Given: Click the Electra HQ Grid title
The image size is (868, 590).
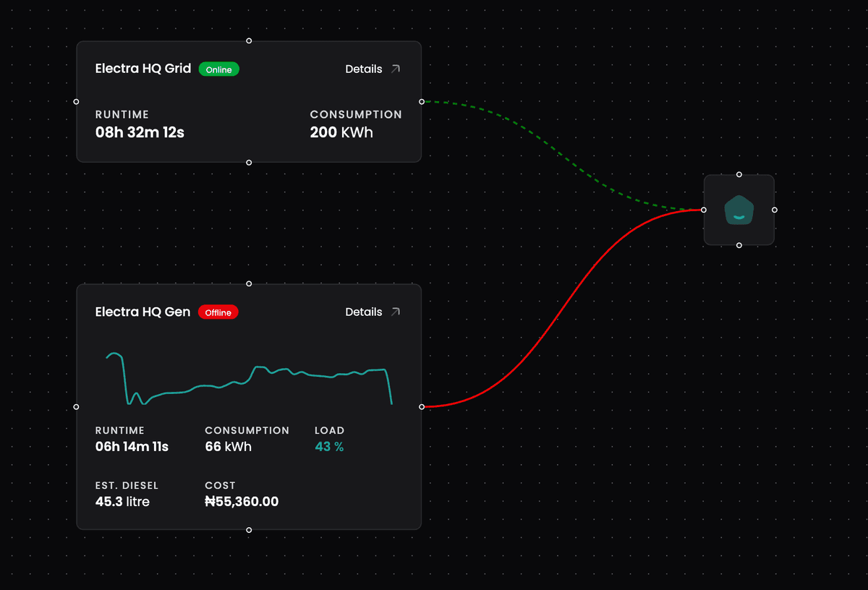Looking at the screenshot, I should [x=143, y=69].
